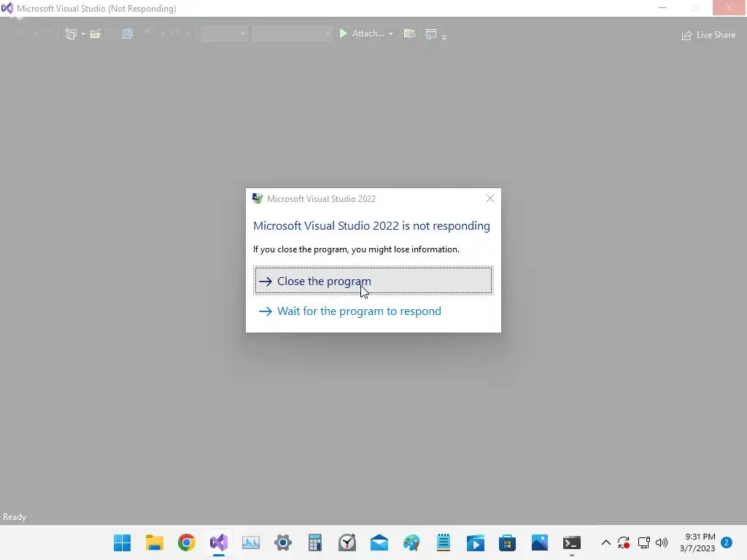This screenshot has width=747, height=560.
Task: Open the Mail app from the taskbar
Action: coord(379,542)
